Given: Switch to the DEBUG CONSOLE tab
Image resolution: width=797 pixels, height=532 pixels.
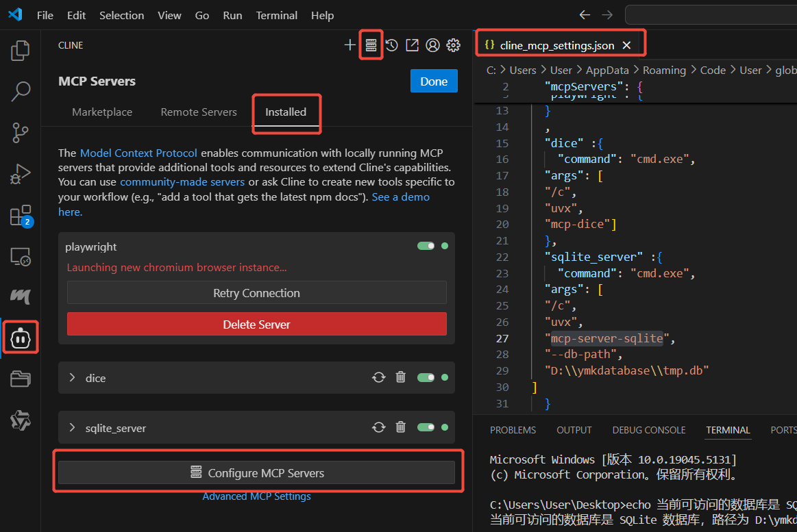Looking at the screenshot, I should coord(649,430).
